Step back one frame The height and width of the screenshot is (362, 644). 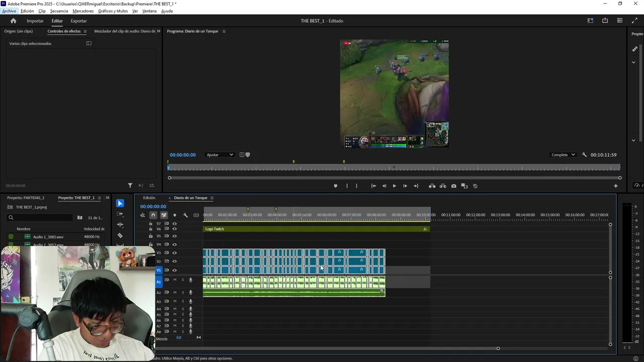click(x=384, y=186)
